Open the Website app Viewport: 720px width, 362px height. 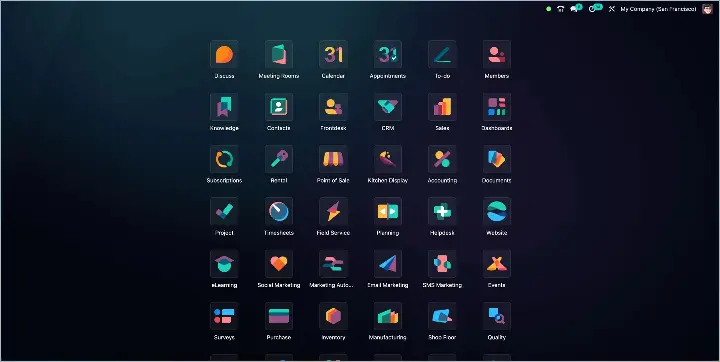point(497,212)
